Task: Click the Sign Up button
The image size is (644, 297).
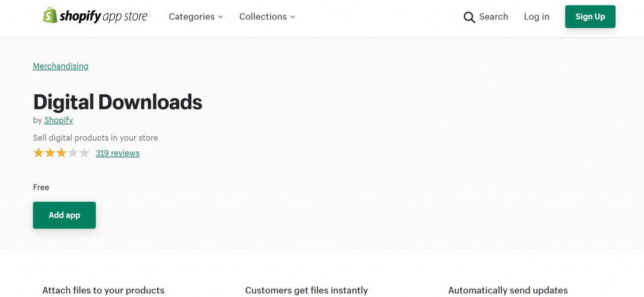Action: click(590, 17)
